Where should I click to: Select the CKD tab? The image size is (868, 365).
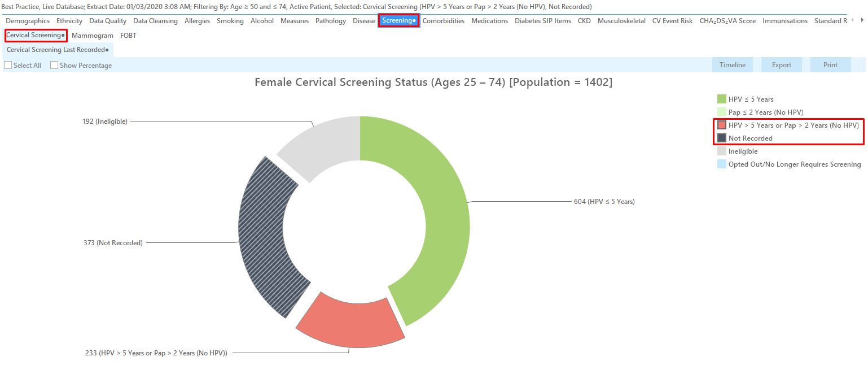coord(584,21)
